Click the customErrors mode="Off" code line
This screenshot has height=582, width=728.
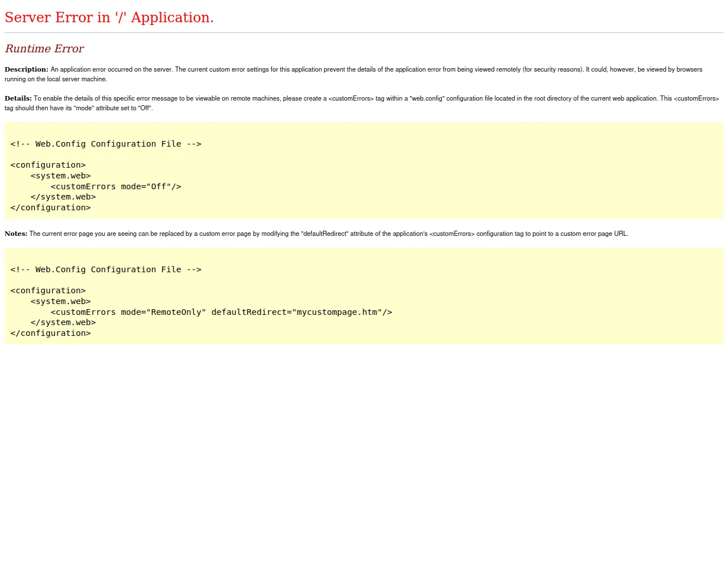click(x=115, y=186)
